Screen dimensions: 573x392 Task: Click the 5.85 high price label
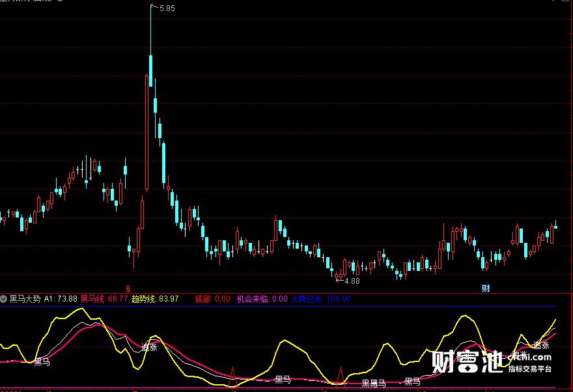pos(167,8)
